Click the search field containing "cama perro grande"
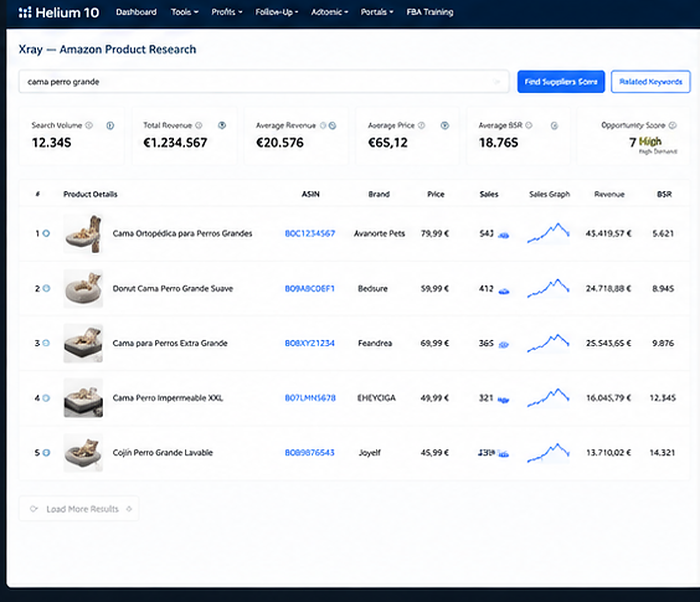This screenshot has width=700, height=602. pyautogui.click(x=264, y=81)
